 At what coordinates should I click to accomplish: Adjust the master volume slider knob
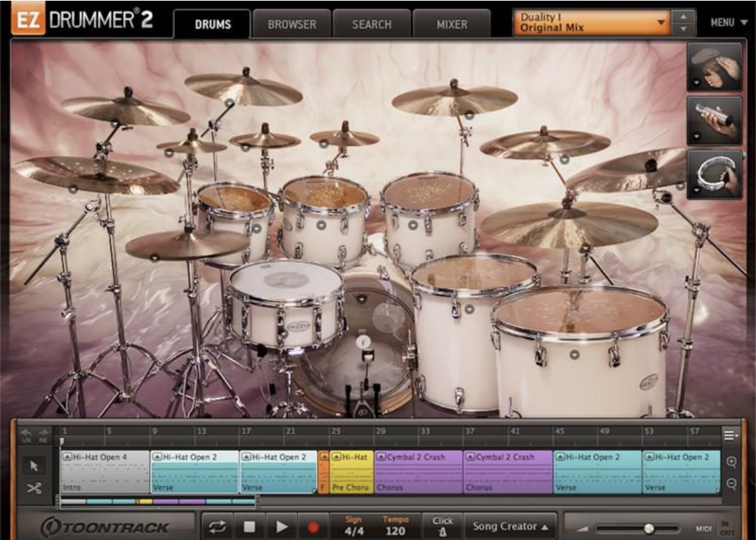[649, 529]
